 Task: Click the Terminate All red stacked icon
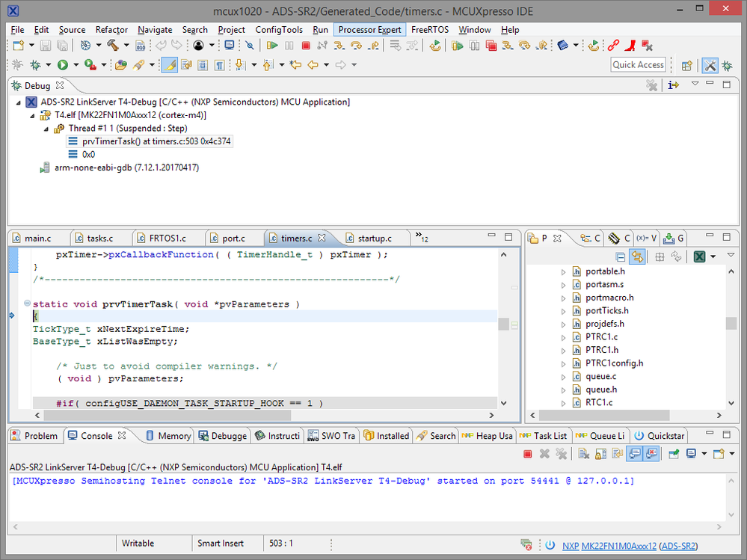pyautogui.click(x=491, y=46)
